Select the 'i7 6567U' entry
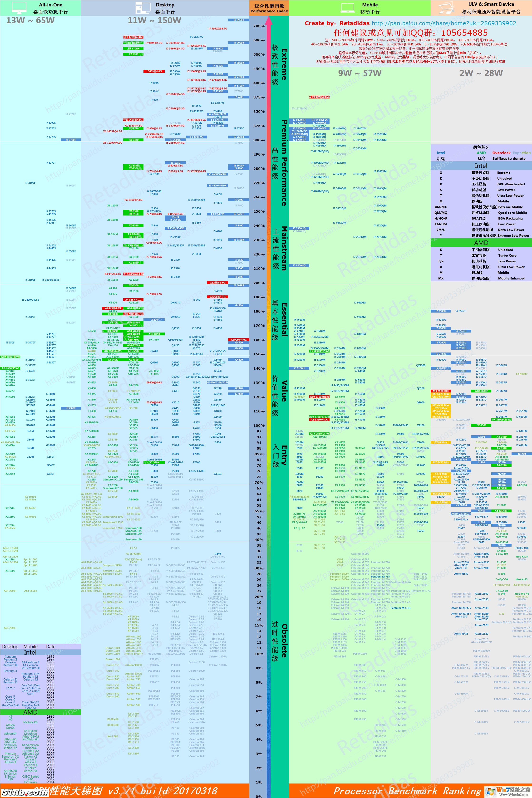 (461, 311)
